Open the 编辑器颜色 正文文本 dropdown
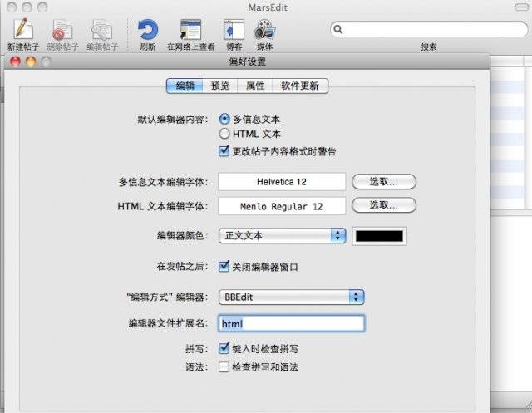Viewport: 532px width, 413px height. (282, 235)
